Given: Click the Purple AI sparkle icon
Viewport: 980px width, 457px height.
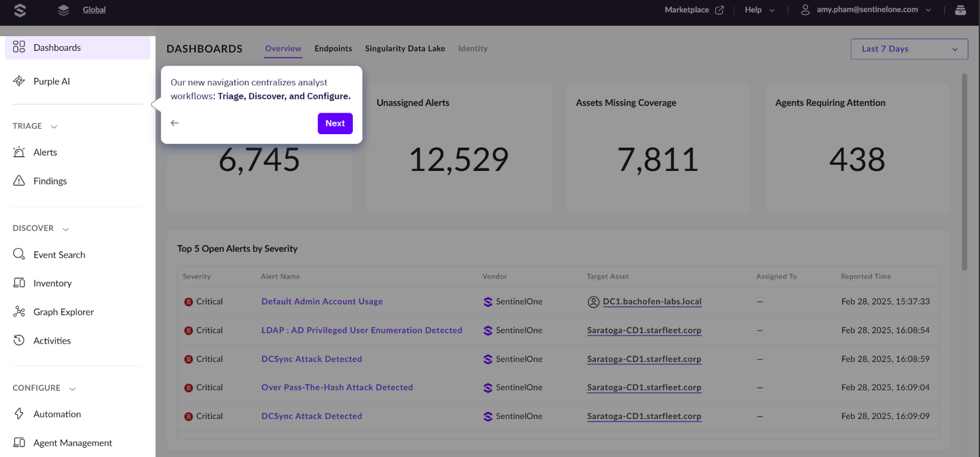Looking at the screenshot, I should [19, 81].
